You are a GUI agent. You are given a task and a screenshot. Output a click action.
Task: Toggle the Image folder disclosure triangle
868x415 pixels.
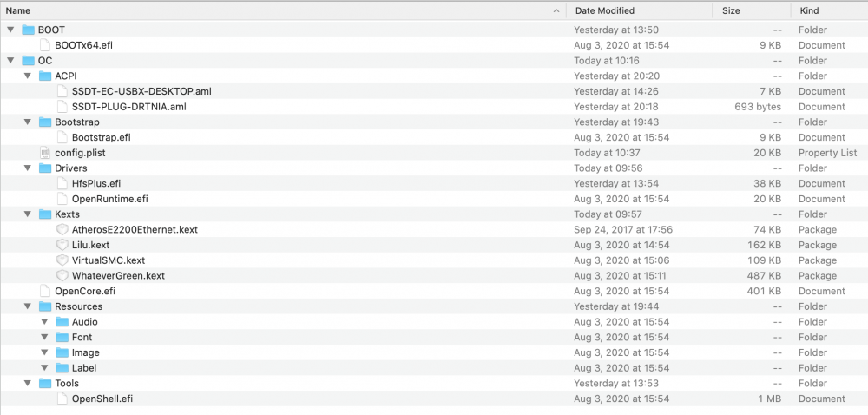tap(45, 352)
